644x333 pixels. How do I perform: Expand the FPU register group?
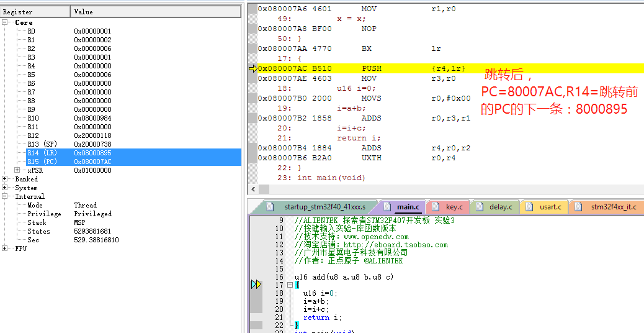(x=4, y=249)
